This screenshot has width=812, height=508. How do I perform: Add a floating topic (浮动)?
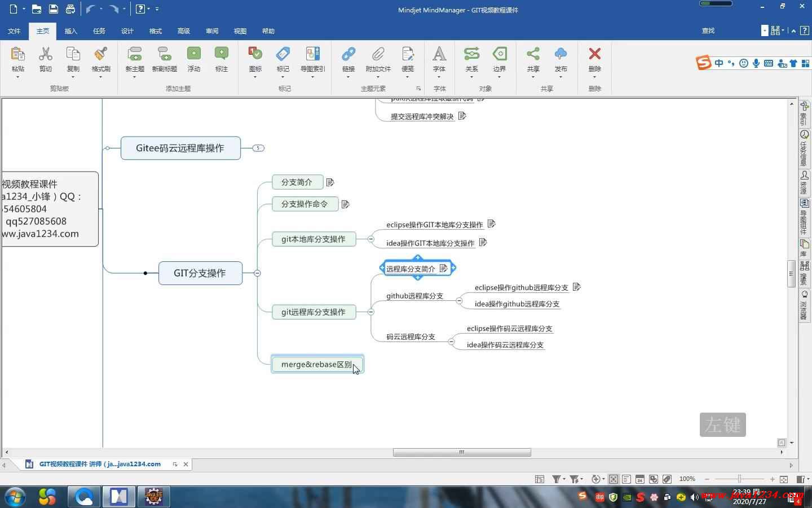point(194,54)
